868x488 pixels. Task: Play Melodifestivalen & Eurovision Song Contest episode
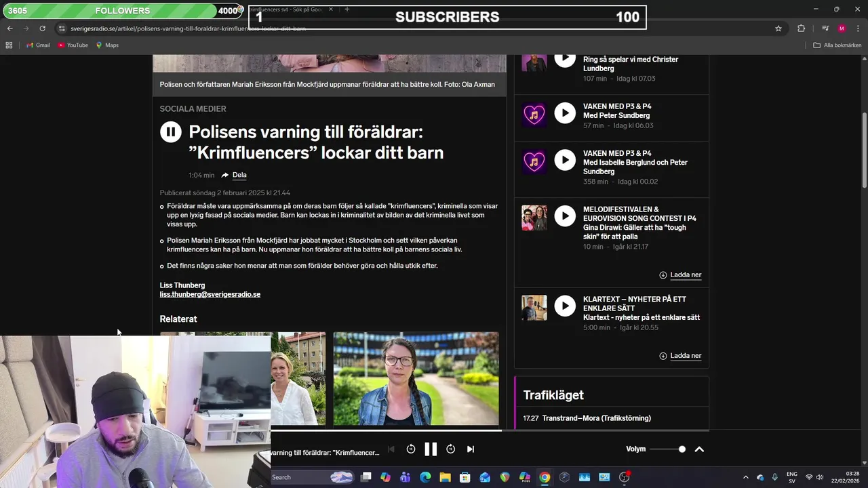tap(565, 216)
